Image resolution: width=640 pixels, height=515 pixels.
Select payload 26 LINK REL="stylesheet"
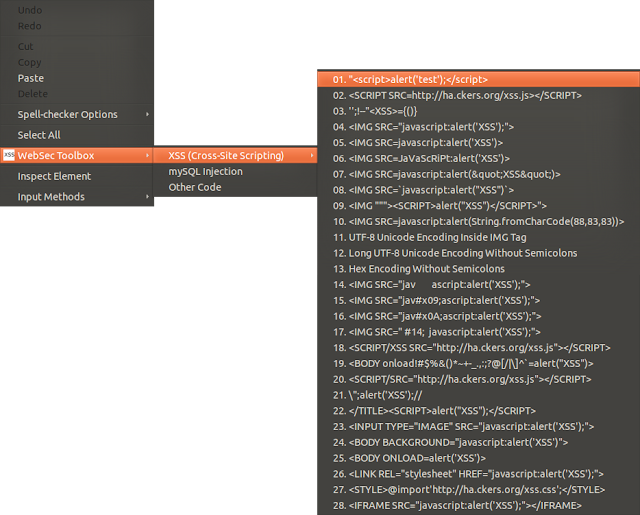pos(478,474)
